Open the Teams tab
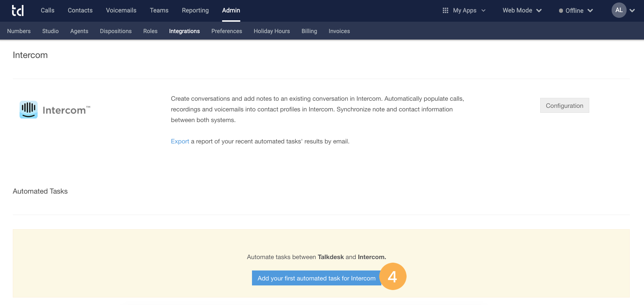The height and width of the screenshot is (305, 644). pyautogui.click(x=159, y=10)
